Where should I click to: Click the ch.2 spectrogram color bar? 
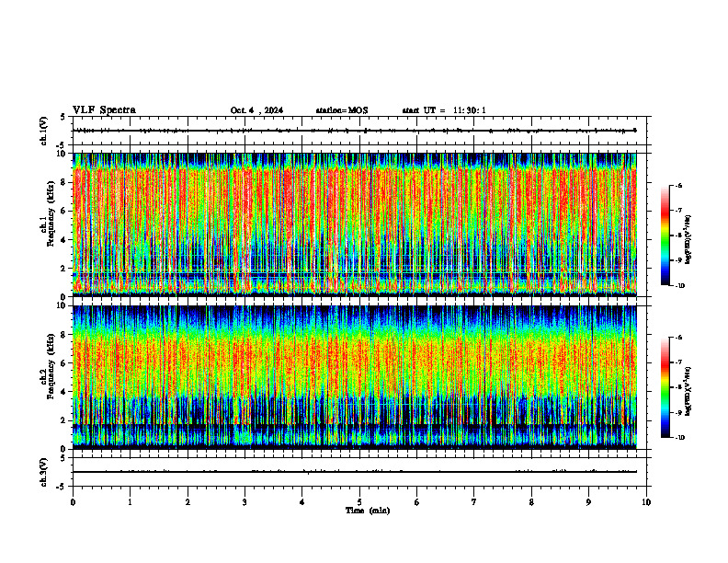[x=665, y=387]
